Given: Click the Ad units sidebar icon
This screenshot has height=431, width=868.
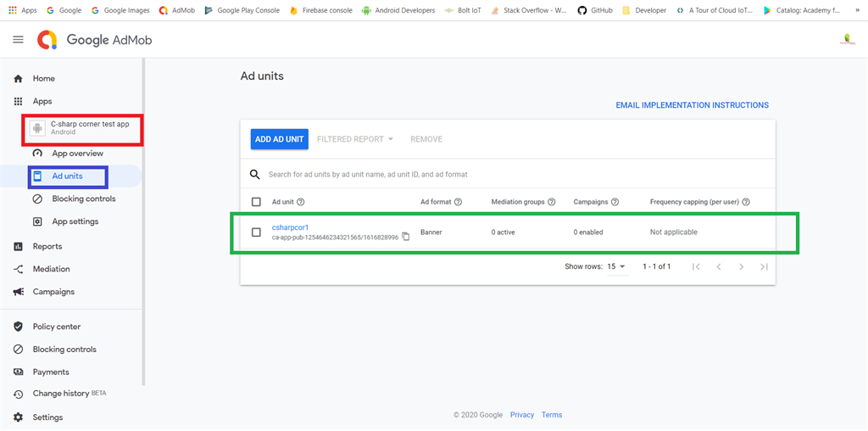Looking at the screenshot, I should point(37,176).
